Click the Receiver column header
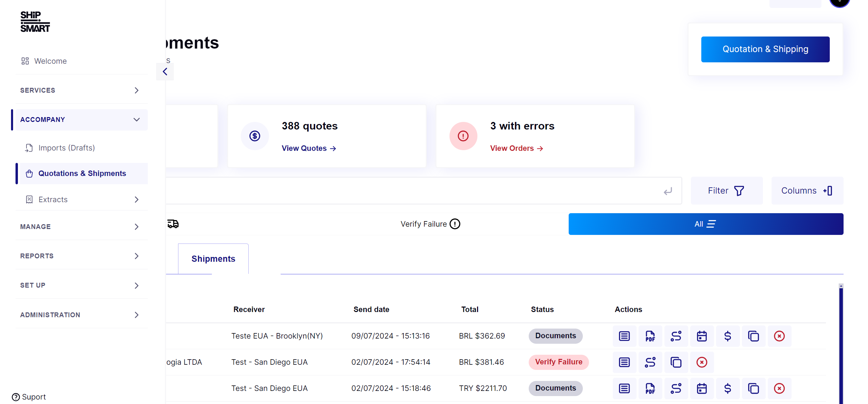The height and width of the screenshot is (404, 868). (249, 310)
